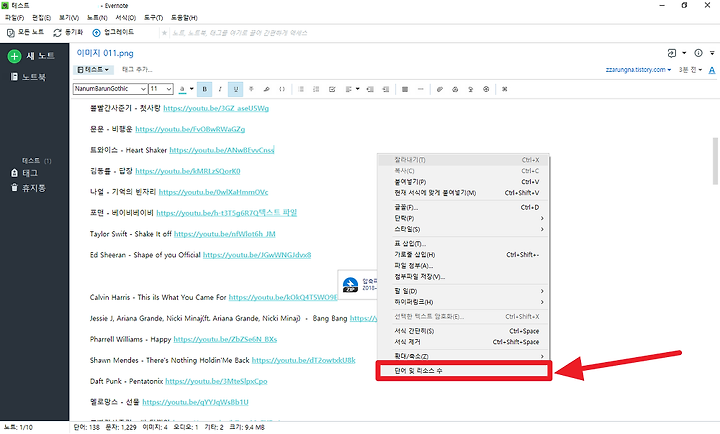Click the 업그레이드 upgrade icon
Viewport: 720px width, 434px height.
click(x=96, y=33)
